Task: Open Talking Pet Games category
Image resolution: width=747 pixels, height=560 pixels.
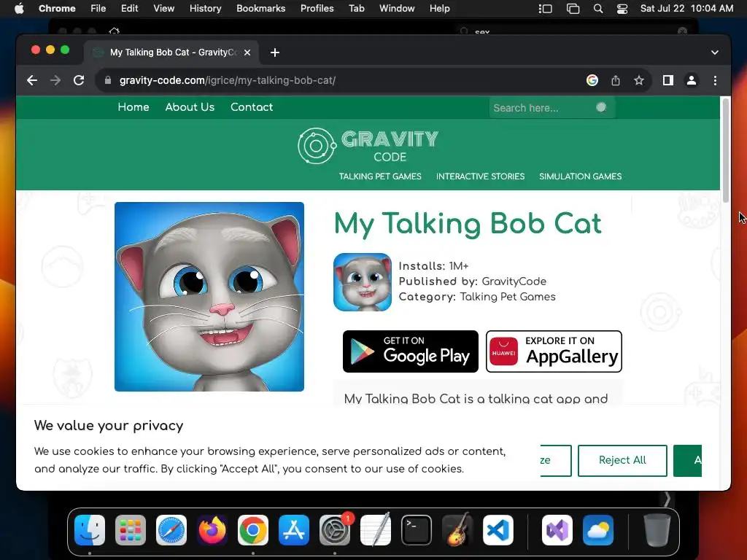Action: [380, 176]
